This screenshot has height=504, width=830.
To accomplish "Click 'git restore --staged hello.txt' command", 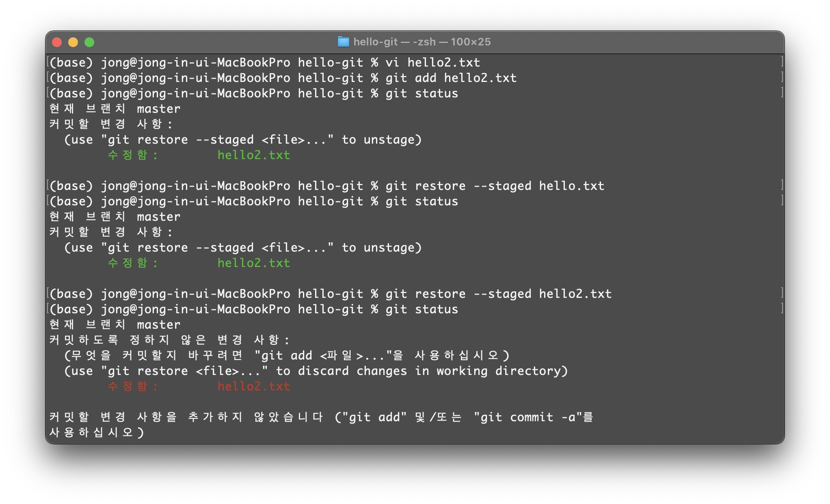I will point(495,186).
